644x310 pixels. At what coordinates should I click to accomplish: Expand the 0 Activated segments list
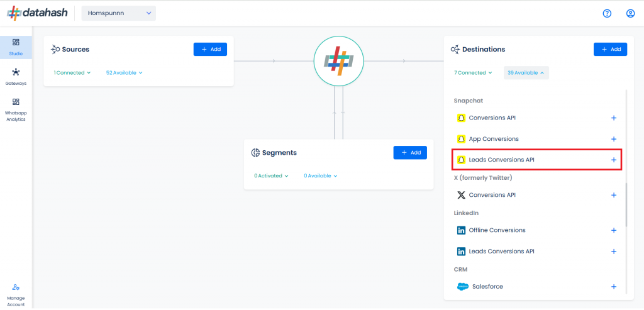(x=271, y=175)
